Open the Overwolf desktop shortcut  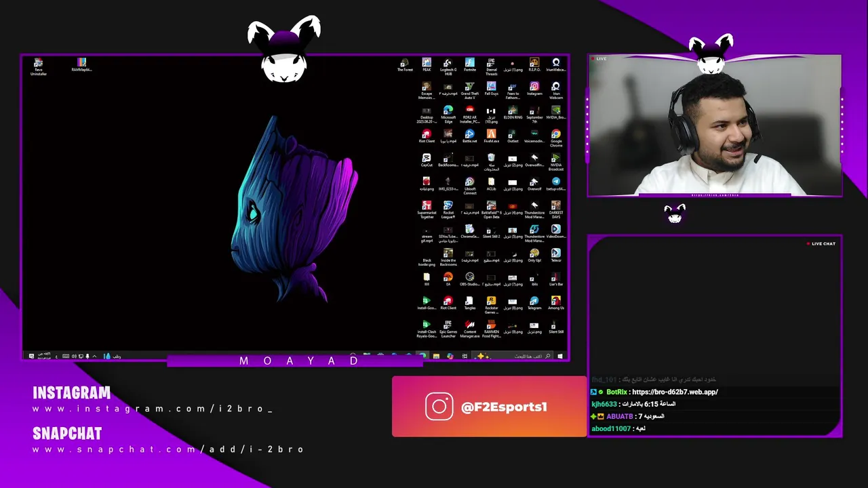(x=534, y=184)
